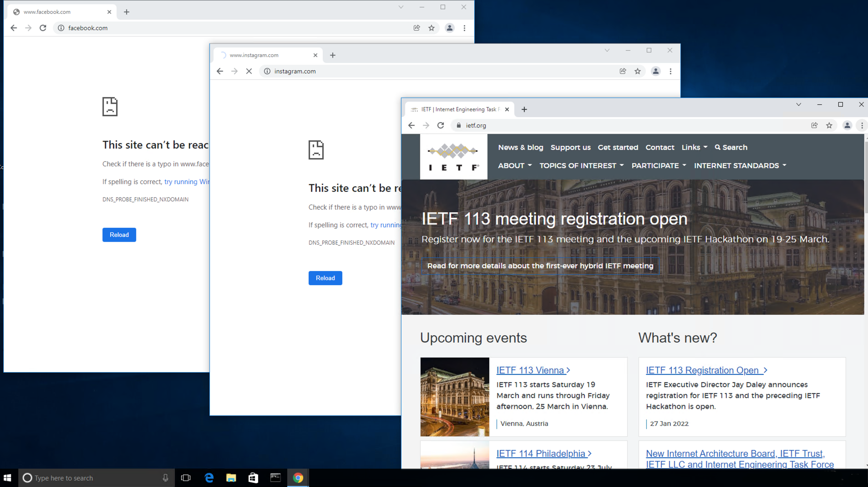The image size is (868, 487).
Task: Open IETF 114 Philadelphia link
Action: pyautogui.click(x=544, y=454)
